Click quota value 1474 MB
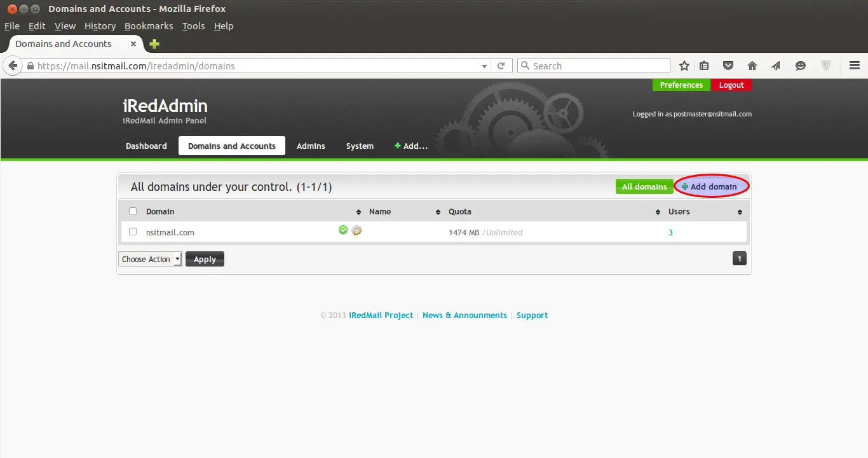 coord(464,232)
